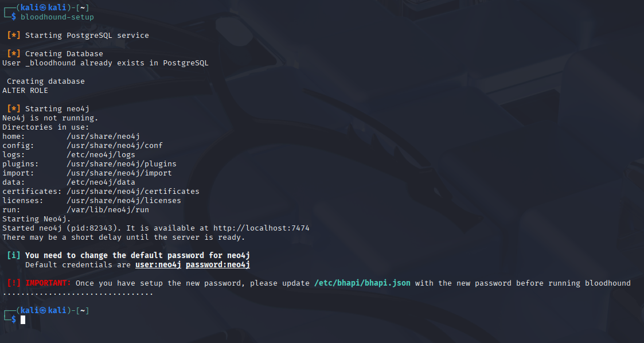Click the /var/lib/neo4j/run path
Image resolution: width=644 pixels, height=343 pixels.
click(108, 210)
